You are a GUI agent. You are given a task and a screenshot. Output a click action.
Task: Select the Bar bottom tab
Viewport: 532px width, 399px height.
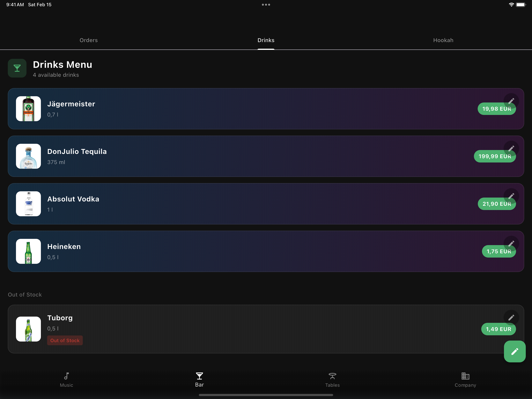(x=199, y=380)
